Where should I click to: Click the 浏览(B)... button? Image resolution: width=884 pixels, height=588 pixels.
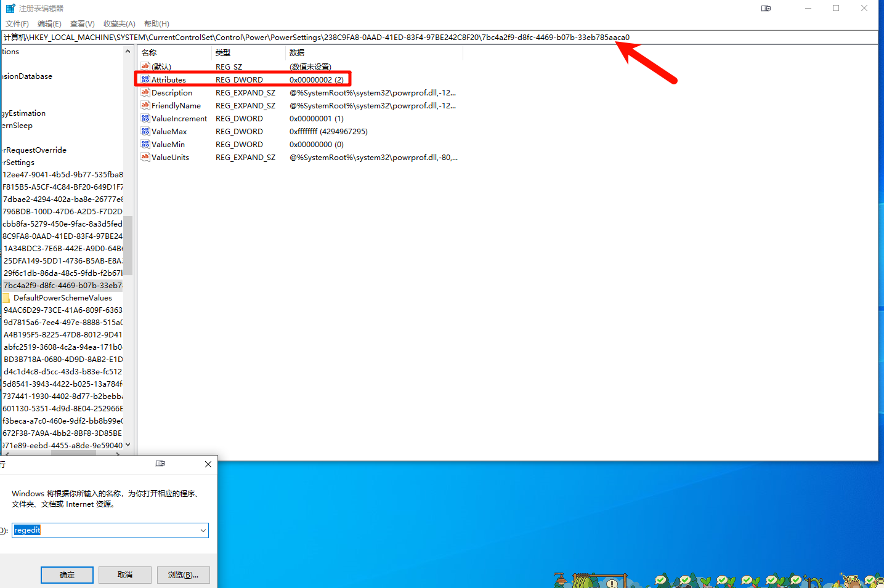coord(184,575)
